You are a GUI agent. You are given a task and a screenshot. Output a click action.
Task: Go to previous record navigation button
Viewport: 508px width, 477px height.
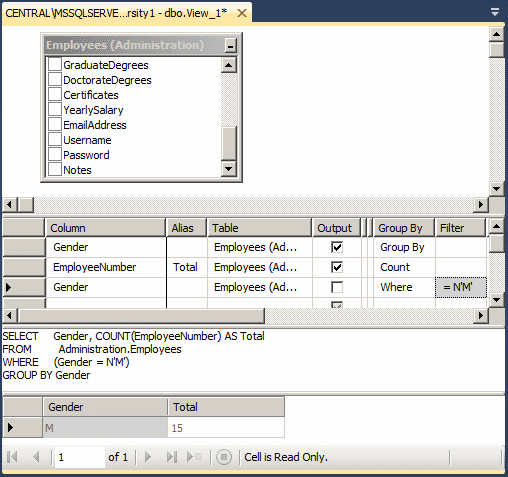coord(36,457)
